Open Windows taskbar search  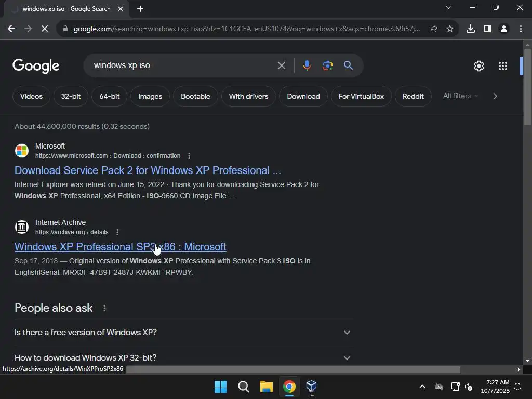click(243, 387)
